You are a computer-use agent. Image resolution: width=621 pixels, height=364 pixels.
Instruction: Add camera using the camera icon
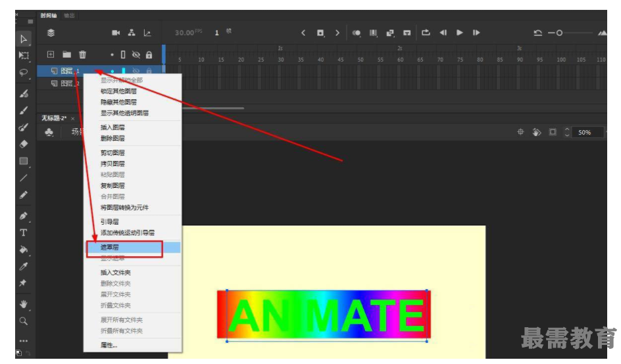click(x=116, y=33)
